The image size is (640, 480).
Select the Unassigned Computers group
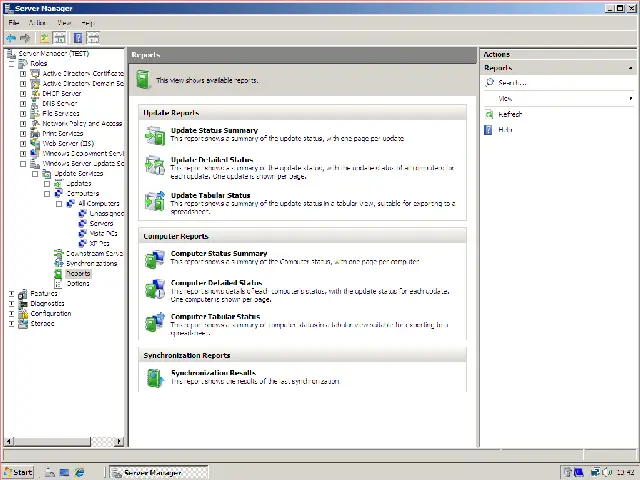point(107,213)
